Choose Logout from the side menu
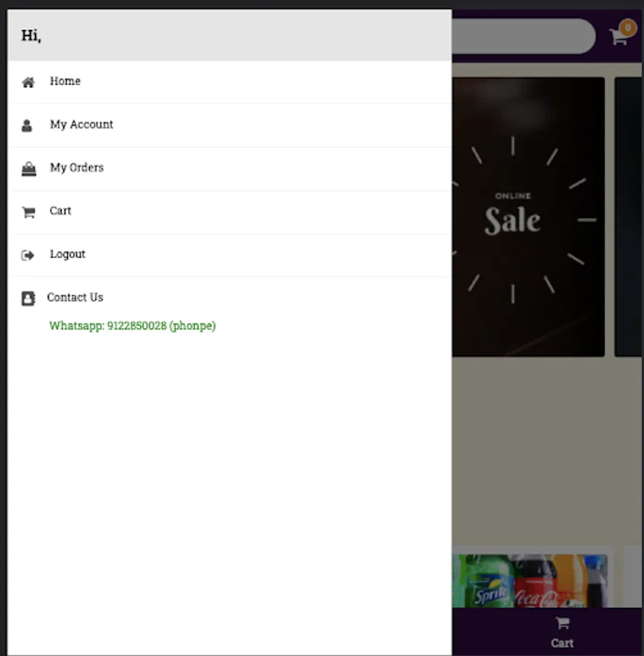This screenshot has height=656, width=644. pyautogui.click(x=229, y=255)
